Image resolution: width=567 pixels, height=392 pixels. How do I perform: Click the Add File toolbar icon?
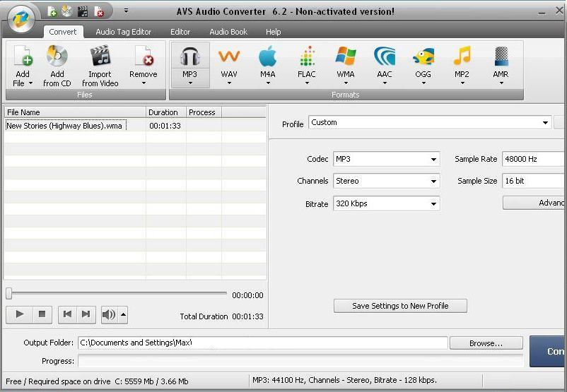(23, 57)
